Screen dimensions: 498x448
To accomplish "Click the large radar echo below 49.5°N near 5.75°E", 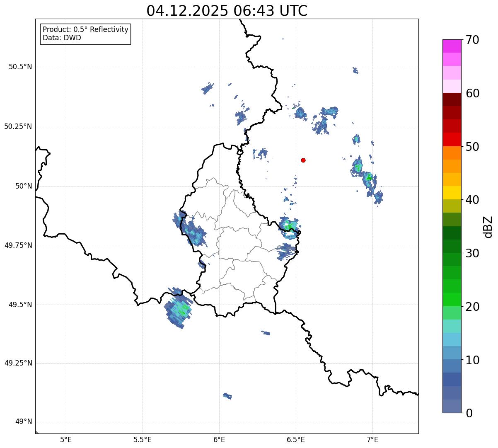I will (x=179, y=309).
